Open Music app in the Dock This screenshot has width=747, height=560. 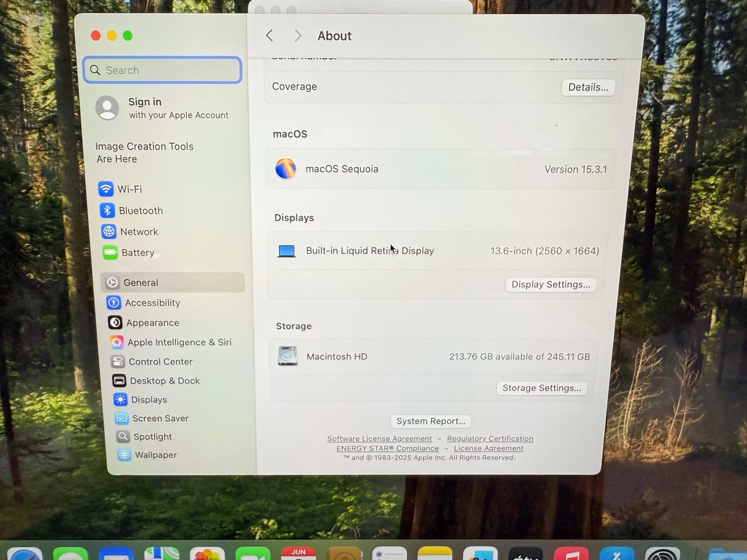coord(571,553)
